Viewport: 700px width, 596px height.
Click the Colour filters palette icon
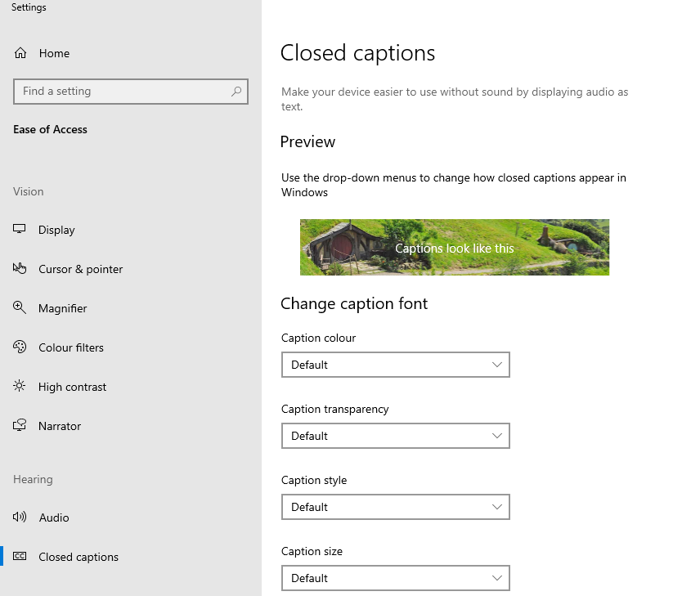[20, 347]
